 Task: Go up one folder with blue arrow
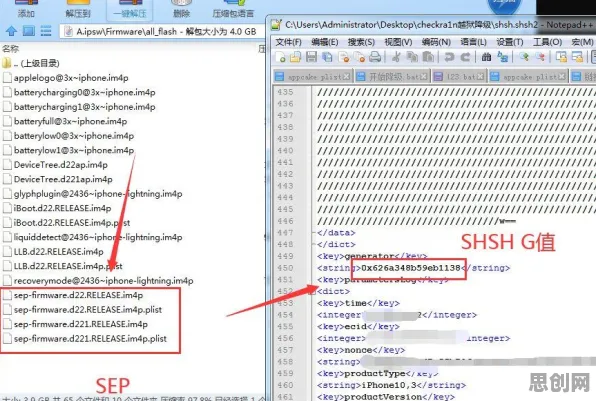[x=11, y=31]
